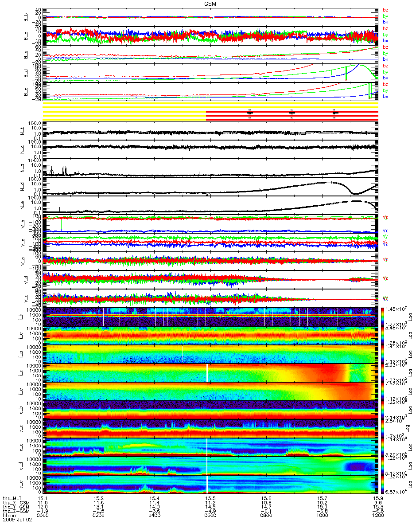Viewport: 412px width, 532px height.
Task: Click the blue bx legend of B_a panel
Action: pos(385,59)
